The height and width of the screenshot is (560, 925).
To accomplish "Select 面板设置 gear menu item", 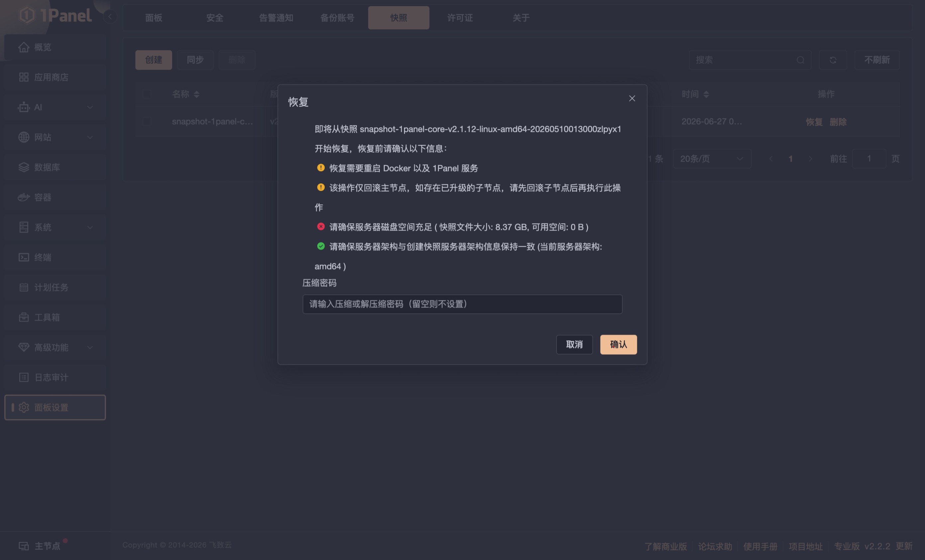I will pos(55,407).
